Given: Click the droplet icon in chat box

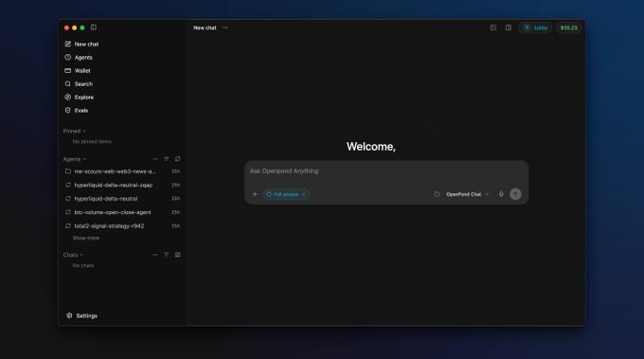Looking at the screenshot, I should coord(501,194).
